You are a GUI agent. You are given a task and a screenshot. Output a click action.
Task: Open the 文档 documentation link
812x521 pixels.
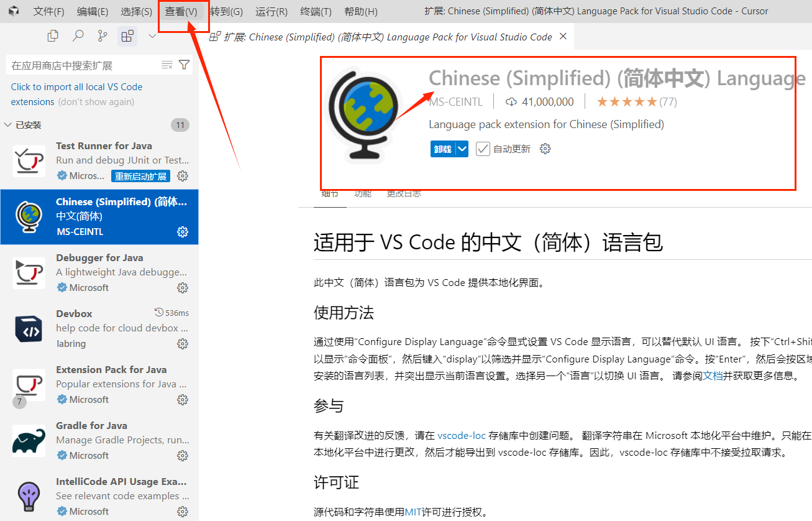coord(713,376)
